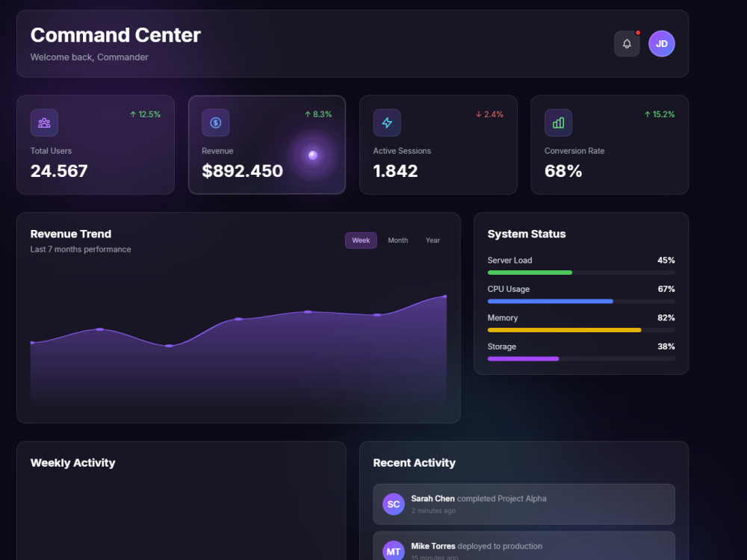Select the Conversion Rate value 68%

click(563, 171)
